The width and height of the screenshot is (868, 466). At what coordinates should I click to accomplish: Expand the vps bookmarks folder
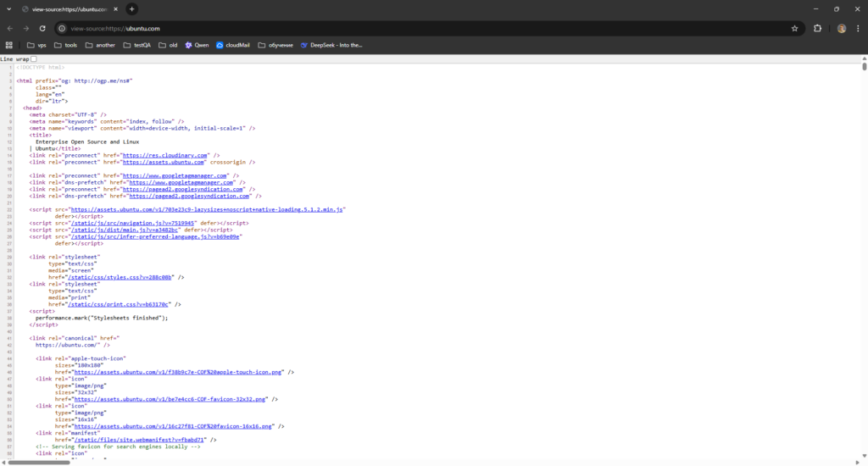36,45
